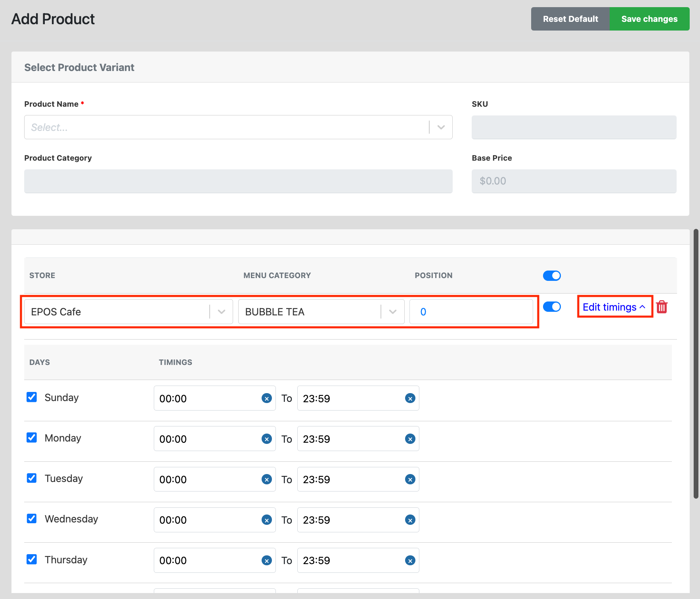Uncheck the Sunday checkbox
The height and width of the screenshot is (599, 700).
click(32, 397)
